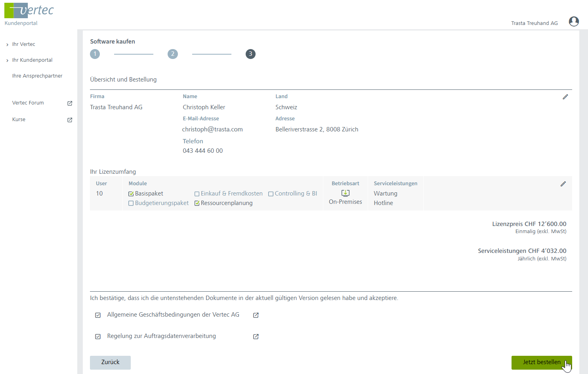Open the user profile avatar icon
Viewport: 588px width, 374px height.
coord(573,21)
